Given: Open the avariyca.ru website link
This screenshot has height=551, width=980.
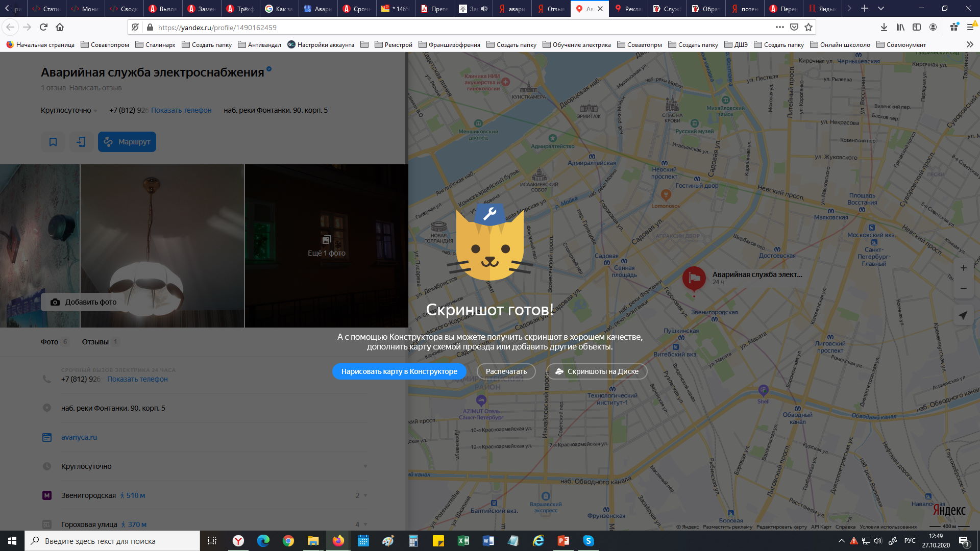Looking at the screenshot, I should [x=79, y=437].
